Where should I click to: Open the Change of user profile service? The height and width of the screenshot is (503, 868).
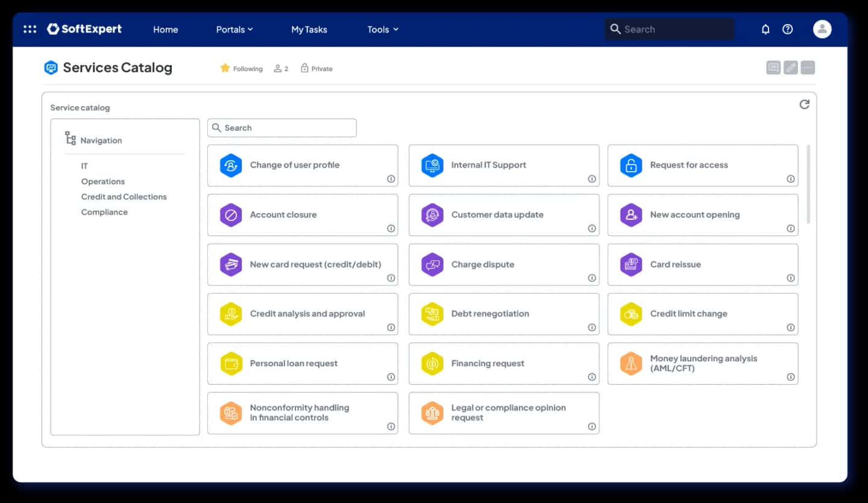(x=303, y=165)
